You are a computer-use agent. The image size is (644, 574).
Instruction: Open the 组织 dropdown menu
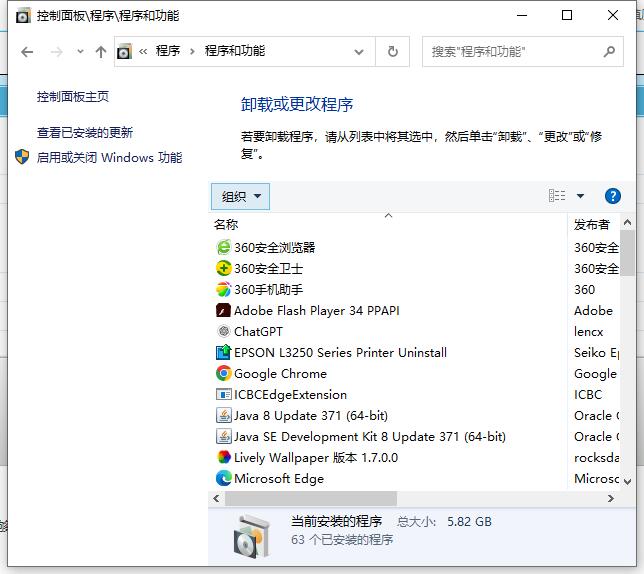[x=240, y=196]
